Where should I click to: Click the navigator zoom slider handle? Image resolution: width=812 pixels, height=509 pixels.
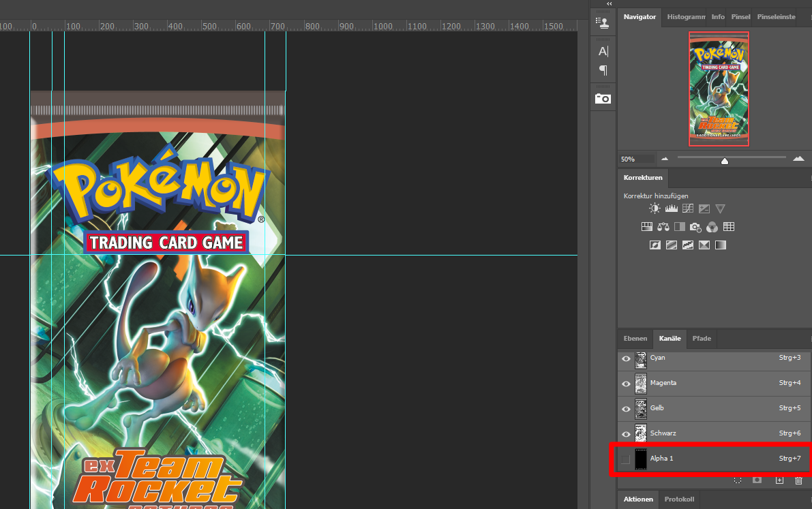[725, 161]
